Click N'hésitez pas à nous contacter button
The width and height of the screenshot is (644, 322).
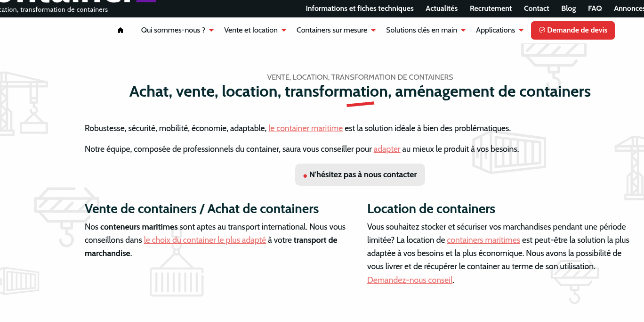coord(360,174)
